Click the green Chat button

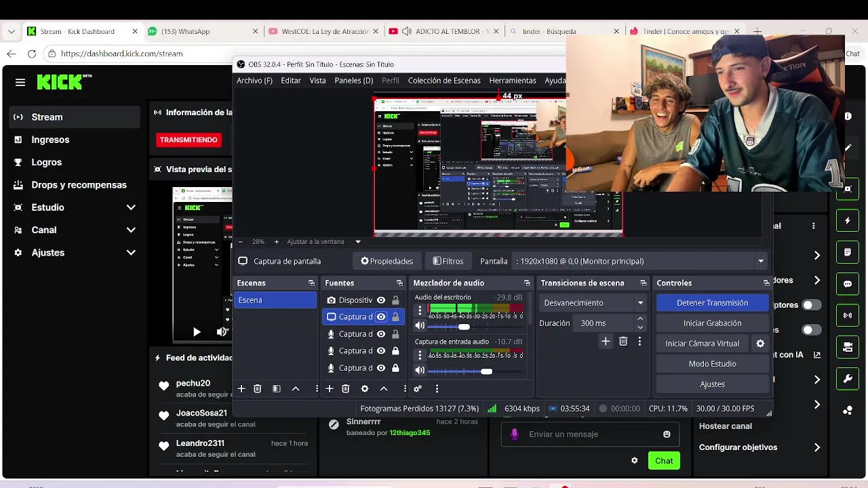click(664, 460)
